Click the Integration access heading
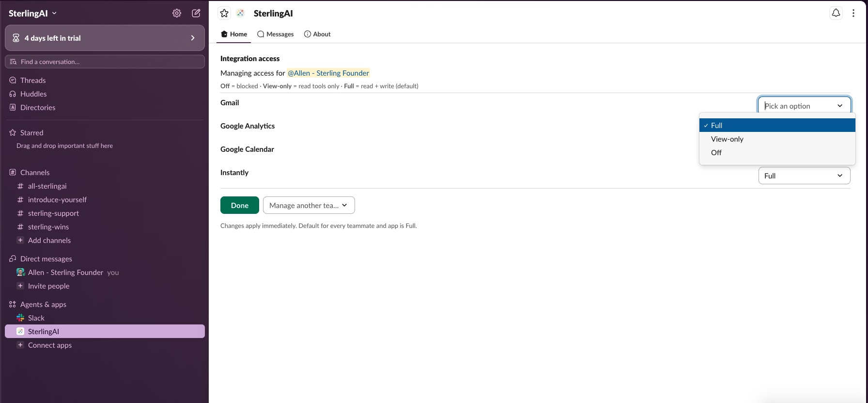Screen dimensions: 868x403 click(x=250, y=59)
